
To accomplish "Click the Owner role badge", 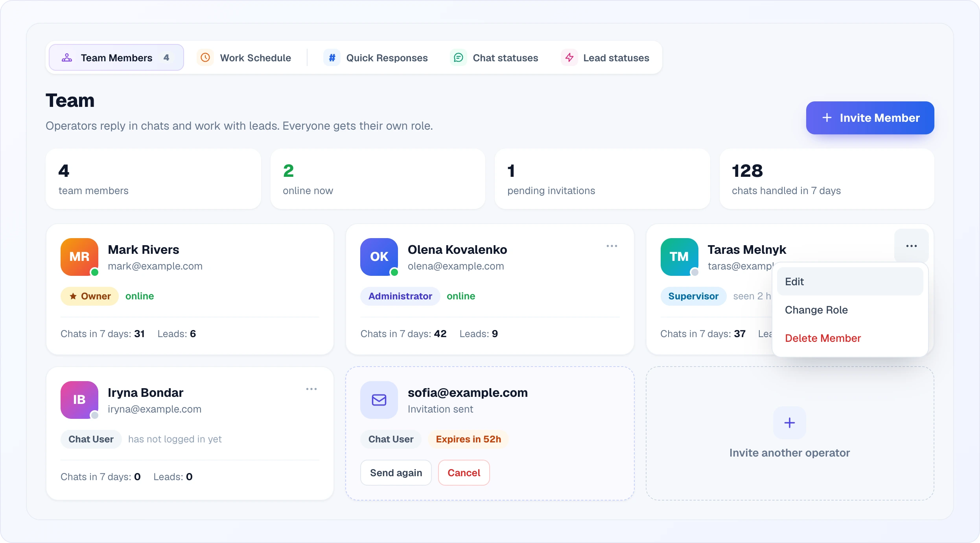I will click(90, 296).
